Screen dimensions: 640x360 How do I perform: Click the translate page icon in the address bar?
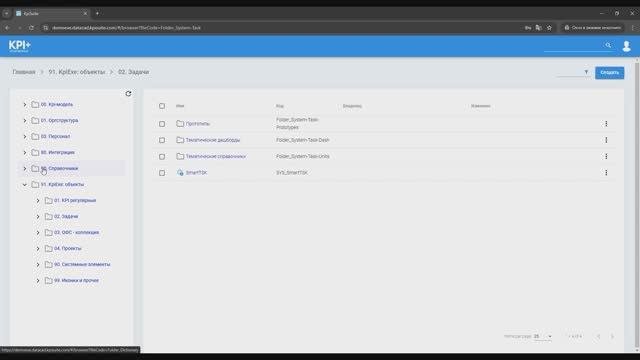pyautogui.click(x=539, y=28)
